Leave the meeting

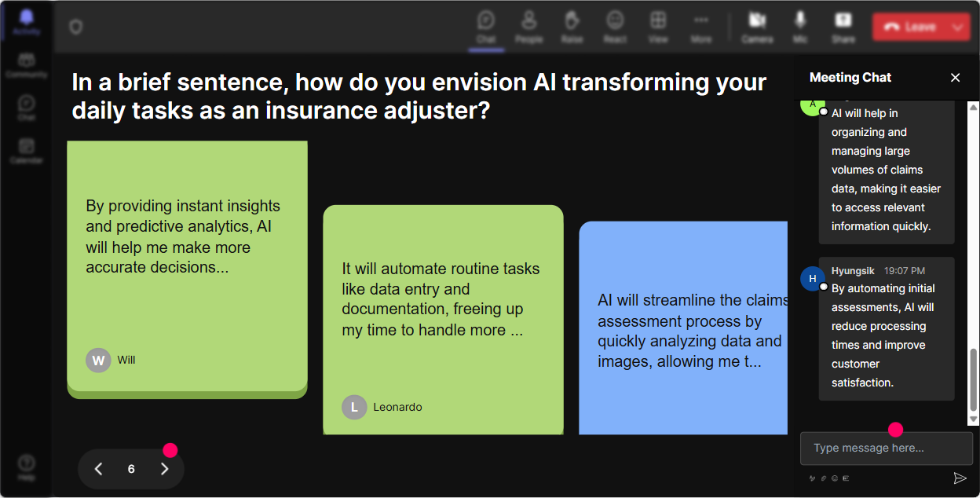pyautogui.click(x=909, y=27)
